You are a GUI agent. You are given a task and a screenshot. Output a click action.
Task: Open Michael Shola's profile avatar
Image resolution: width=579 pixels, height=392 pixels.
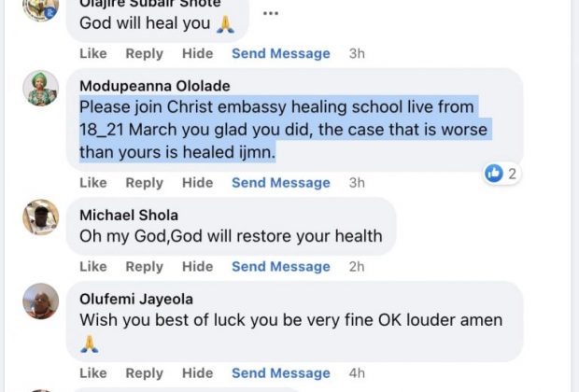click(41, 217)
